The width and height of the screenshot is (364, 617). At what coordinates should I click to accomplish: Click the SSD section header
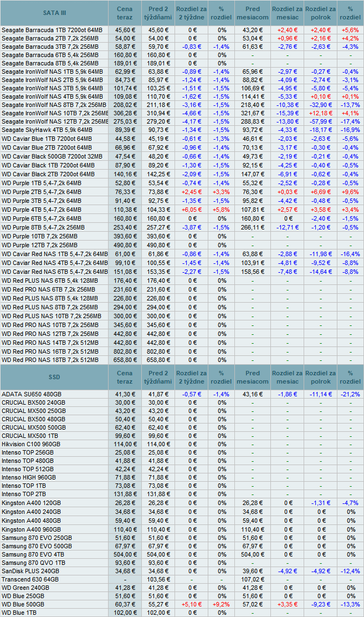coord(54,377)
